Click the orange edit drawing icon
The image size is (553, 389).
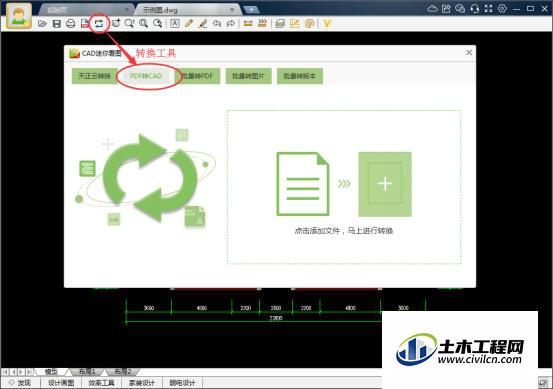click(x=294, y=23)
